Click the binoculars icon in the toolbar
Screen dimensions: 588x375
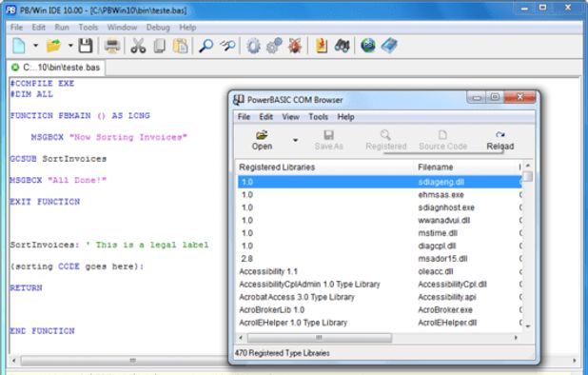342,46
